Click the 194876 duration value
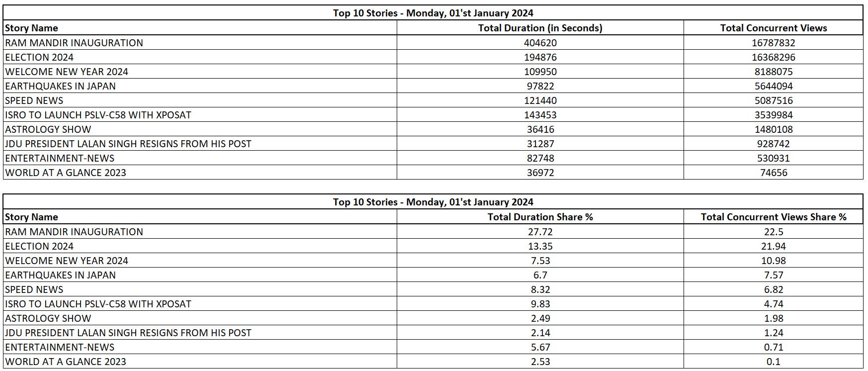 point(540,57)
